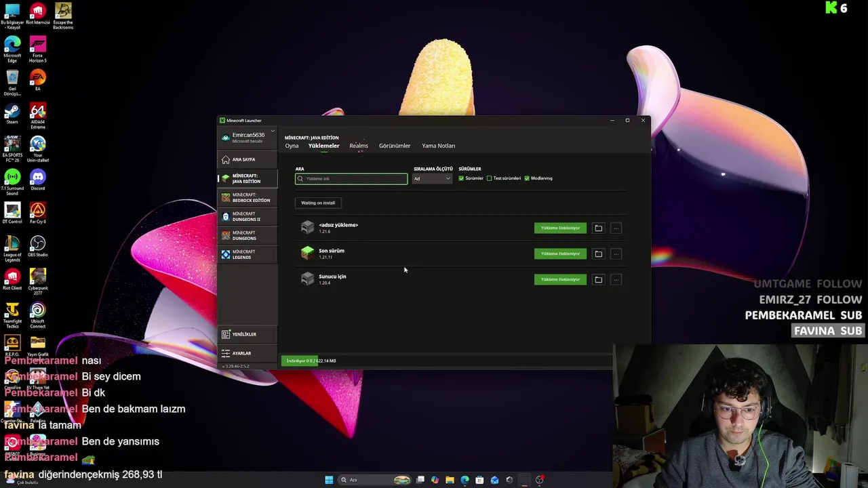This screenshot has width=868, height=488.
Task: Click the Sunucu için furnace icon
Action: click(308, 279)
